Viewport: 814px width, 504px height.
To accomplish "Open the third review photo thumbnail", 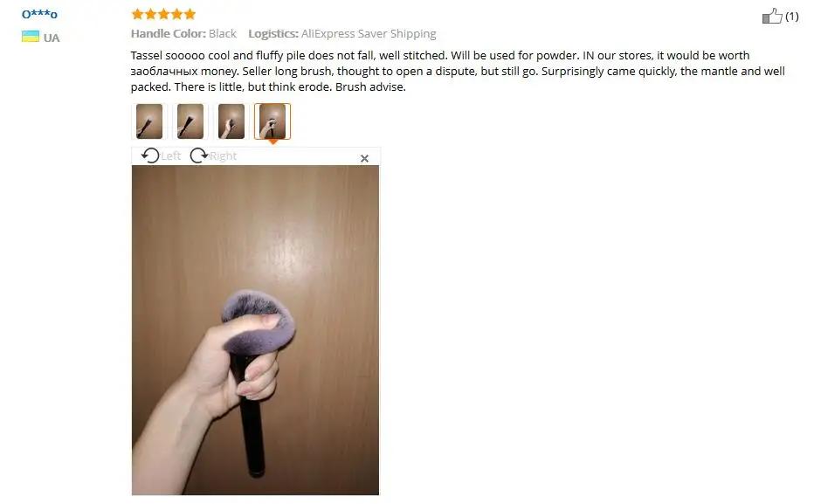I will 231,121.
